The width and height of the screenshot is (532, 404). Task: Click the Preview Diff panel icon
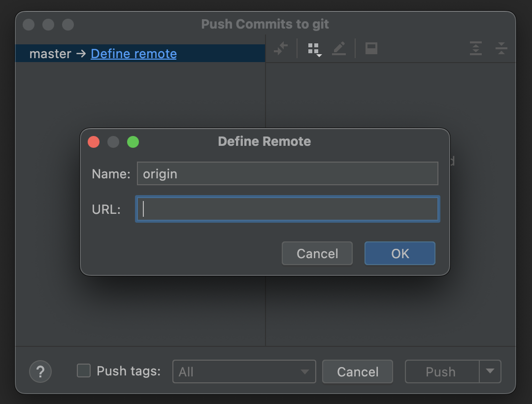click(x=371, y=48)
